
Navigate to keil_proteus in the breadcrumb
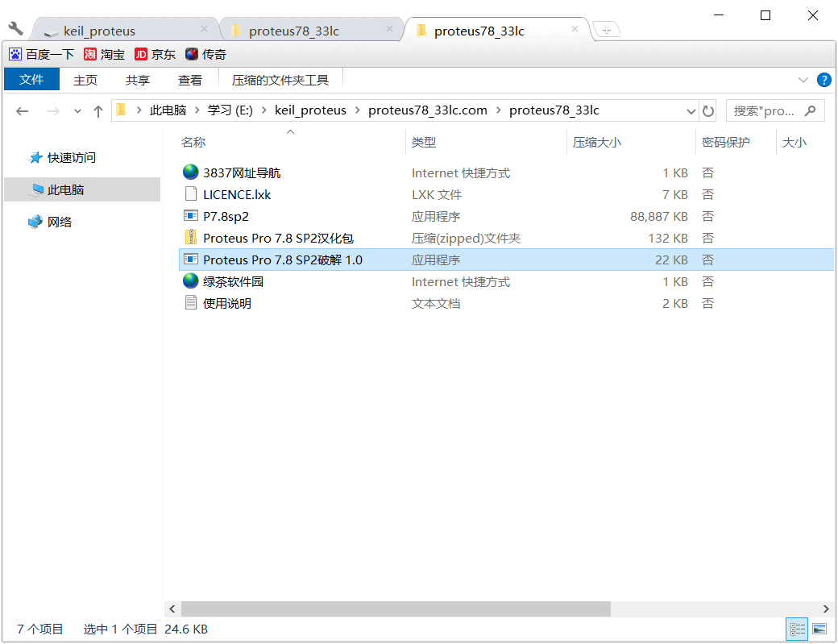[310, 110]
